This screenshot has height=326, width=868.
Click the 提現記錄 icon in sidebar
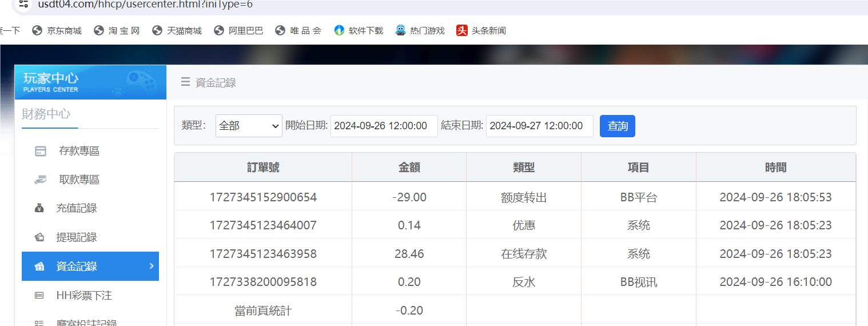pyautogui.click(x=40, y=237)
